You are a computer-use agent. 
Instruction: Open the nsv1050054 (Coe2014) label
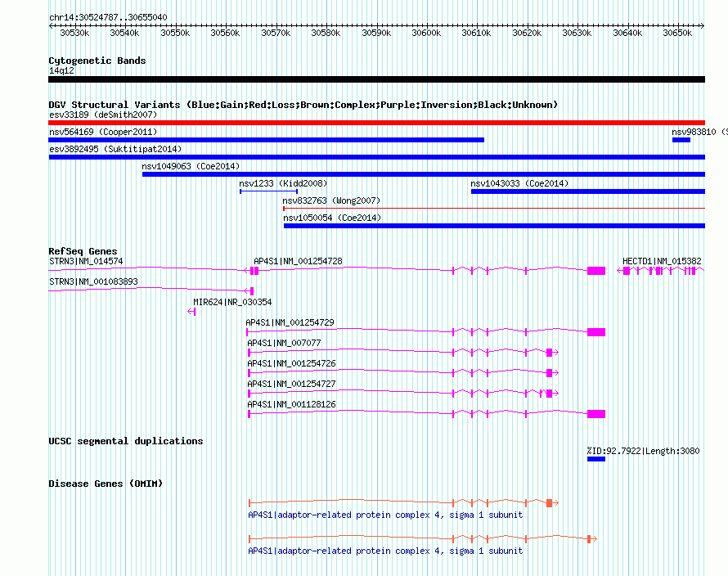[332, 218]
